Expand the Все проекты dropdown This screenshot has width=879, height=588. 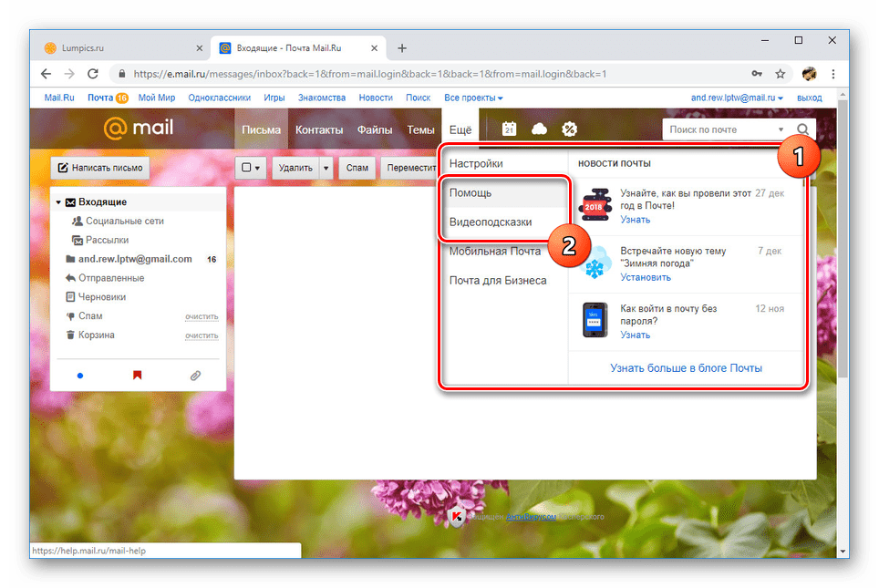(x=473, y=98)
